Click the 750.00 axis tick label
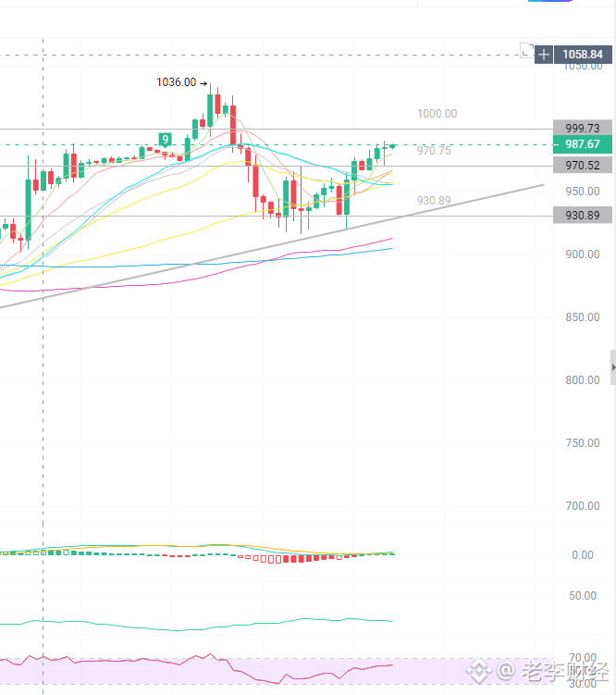The height and width of the screenshot is (695, 616). click(583, 443)
